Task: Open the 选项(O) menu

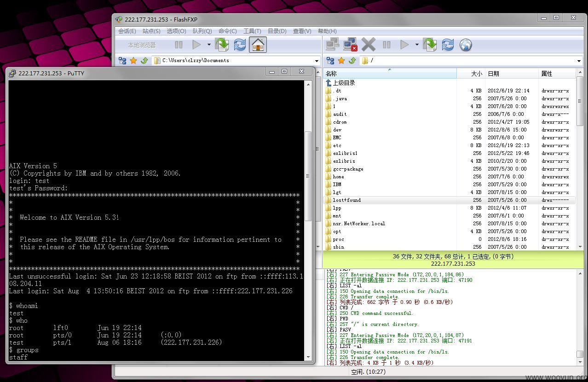Action: pyautogui.click(x=176, y=31)
